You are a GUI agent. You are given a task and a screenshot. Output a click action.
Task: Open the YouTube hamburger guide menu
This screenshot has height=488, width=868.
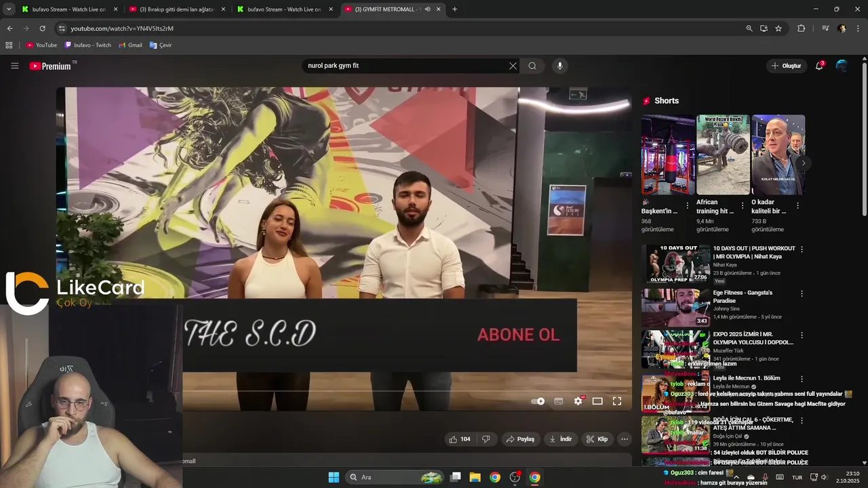pos(14,66)
